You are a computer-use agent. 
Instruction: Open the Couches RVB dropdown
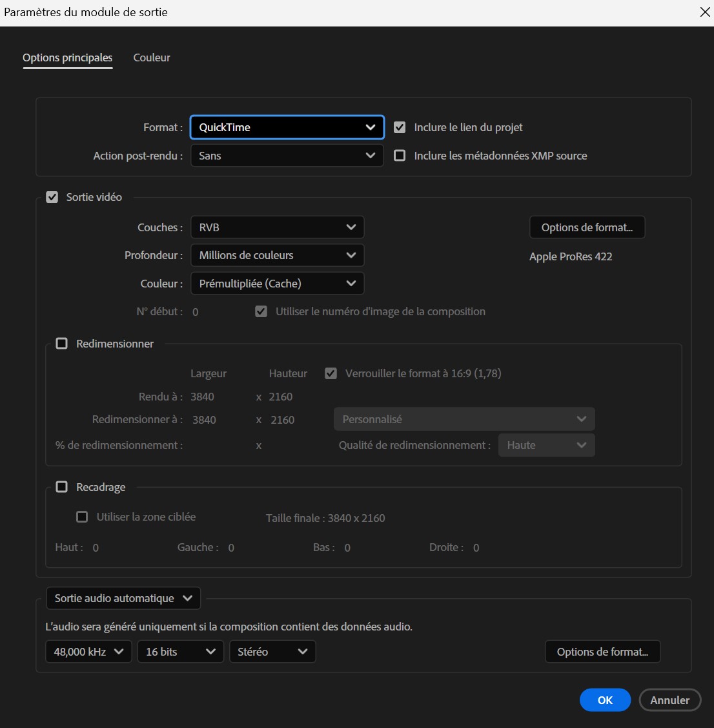[277, 227]
